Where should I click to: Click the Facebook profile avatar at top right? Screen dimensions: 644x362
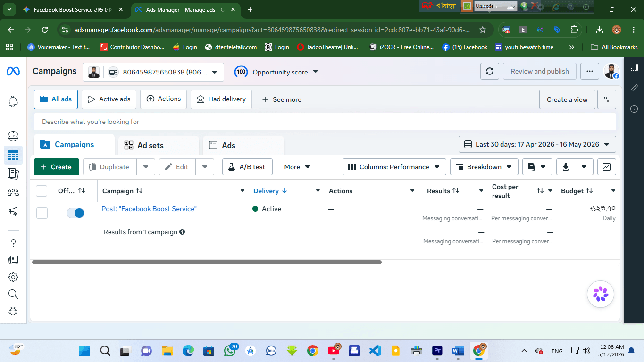click(611, 71)
